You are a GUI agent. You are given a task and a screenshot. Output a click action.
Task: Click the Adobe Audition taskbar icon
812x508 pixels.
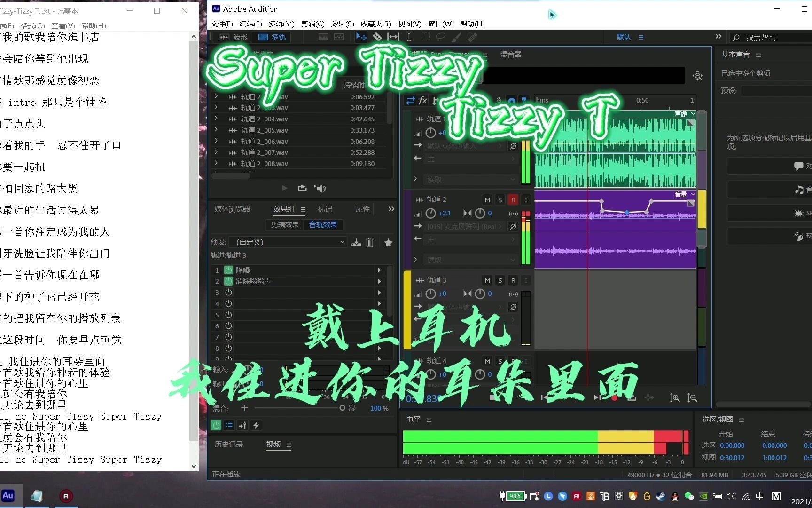point(8,496)
